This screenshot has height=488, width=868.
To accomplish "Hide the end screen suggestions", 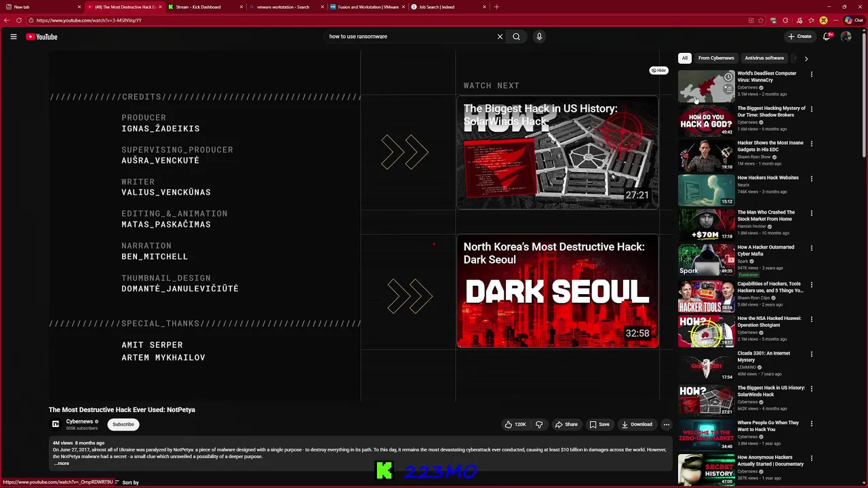I will (x=658, y=70).
